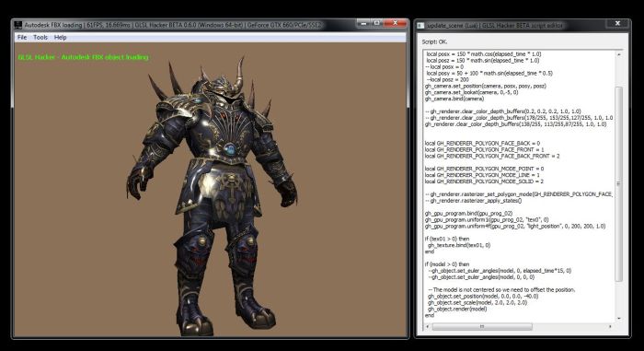Click the scroll left arrow in script editor

428,326
